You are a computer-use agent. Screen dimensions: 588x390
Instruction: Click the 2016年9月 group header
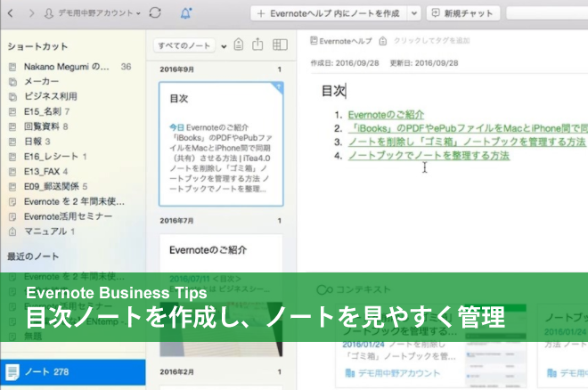(x=177, y=69)
